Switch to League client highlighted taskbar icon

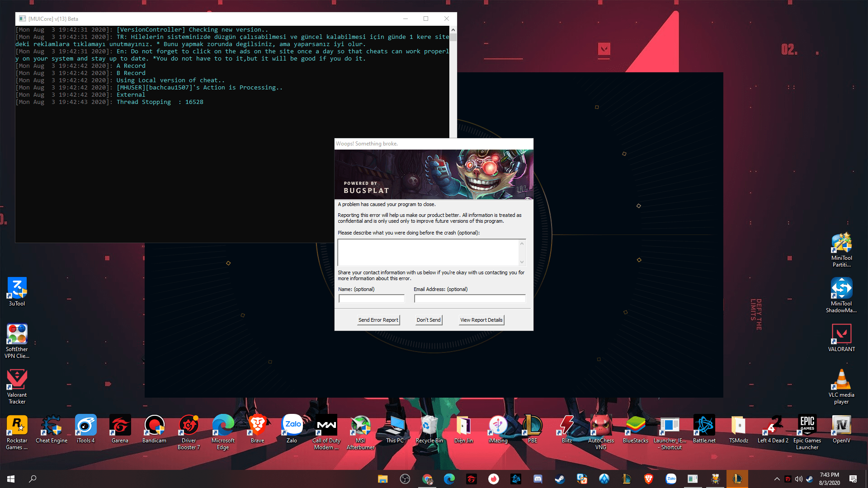pos(737,479)
